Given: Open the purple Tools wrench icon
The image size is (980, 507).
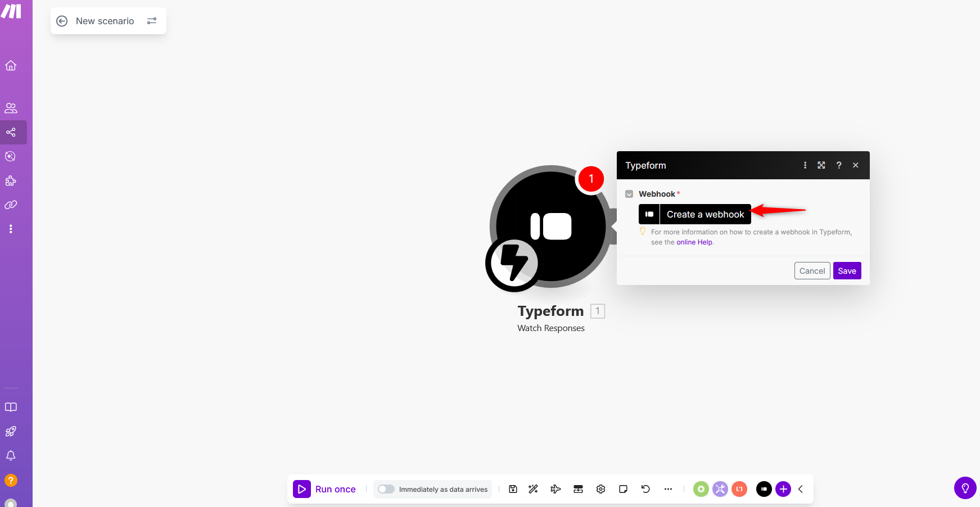Looking at the screenshot, I should (720, 489).
